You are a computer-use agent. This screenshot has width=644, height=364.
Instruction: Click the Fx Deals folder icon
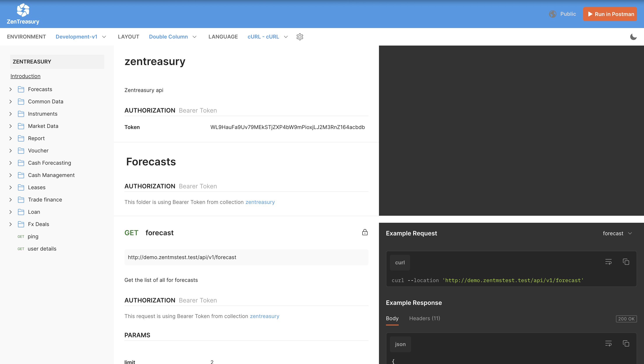[x=21, y=224]
